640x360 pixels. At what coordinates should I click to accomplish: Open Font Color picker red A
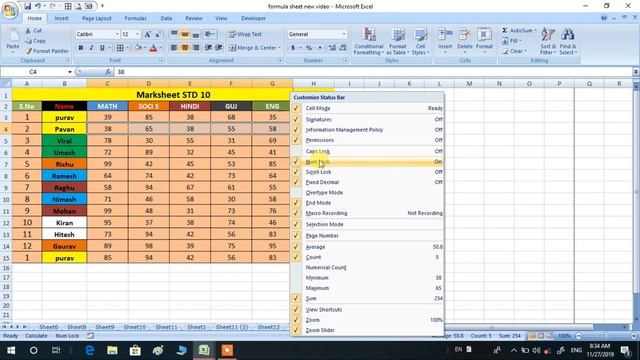pyautogui.click(x=153, y=48)
